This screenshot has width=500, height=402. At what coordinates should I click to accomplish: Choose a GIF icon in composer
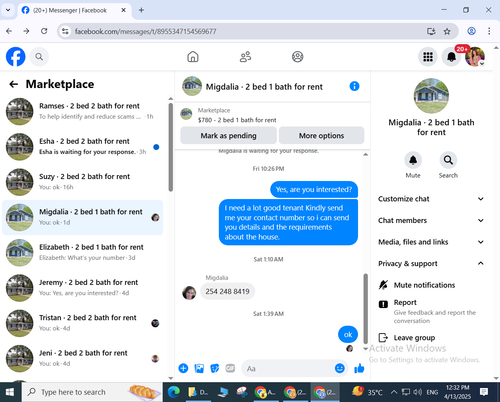point(230,368)
